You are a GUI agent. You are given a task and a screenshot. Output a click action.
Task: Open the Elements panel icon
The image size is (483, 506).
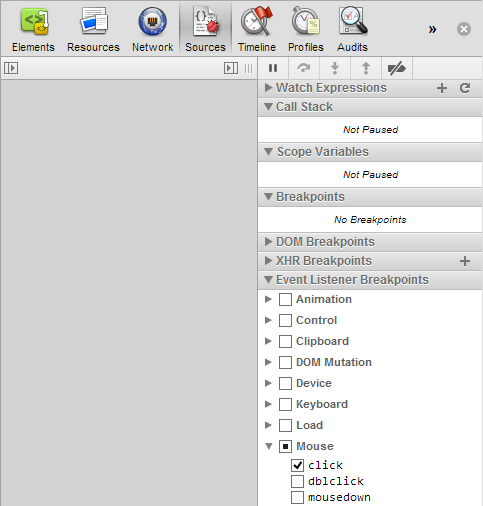point(34,22)
